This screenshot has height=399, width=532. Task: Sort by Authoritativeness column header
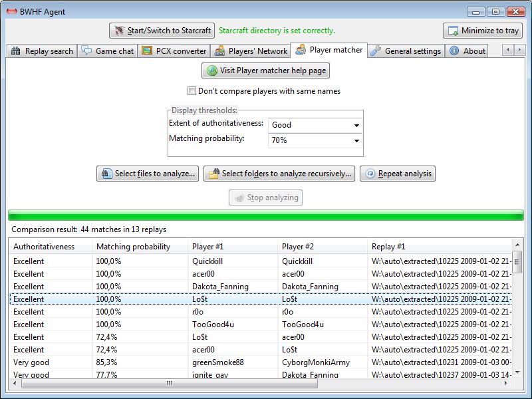tap(51, 247)
